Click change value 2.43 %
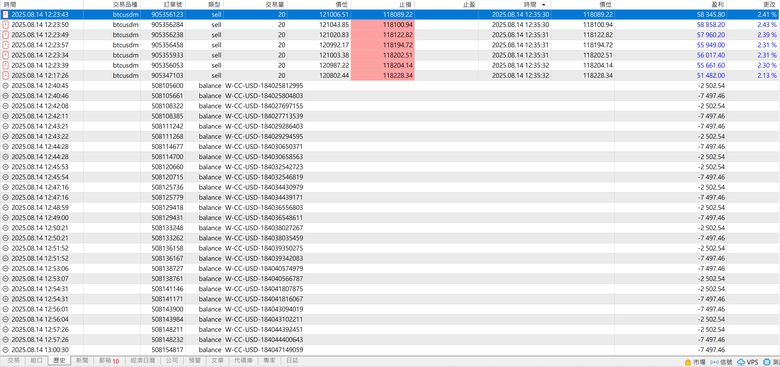The image size is (780, 367). (767, 25)
